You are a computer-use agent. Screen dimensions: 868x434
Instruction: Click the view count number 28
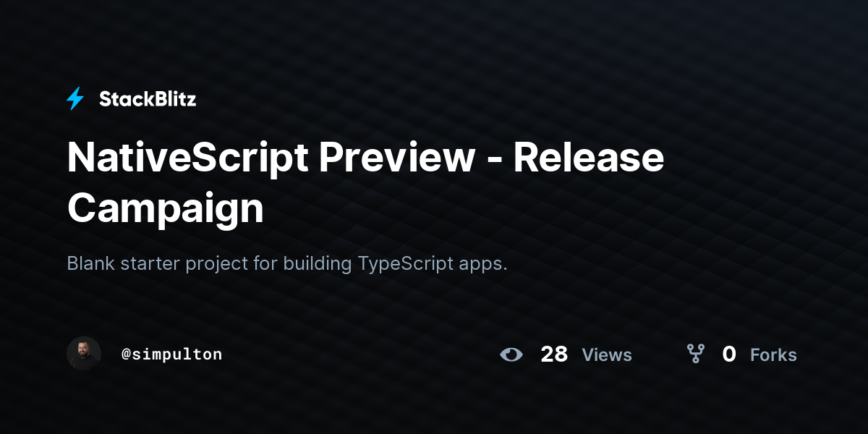click(554, 354)
